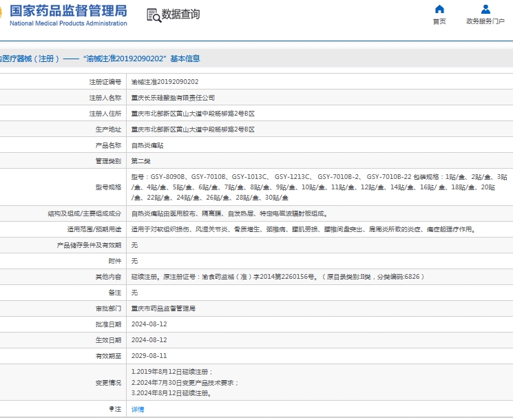The image size is (513, 420).
Task: Click the 型号规格 row label
Action: [108, 187]
